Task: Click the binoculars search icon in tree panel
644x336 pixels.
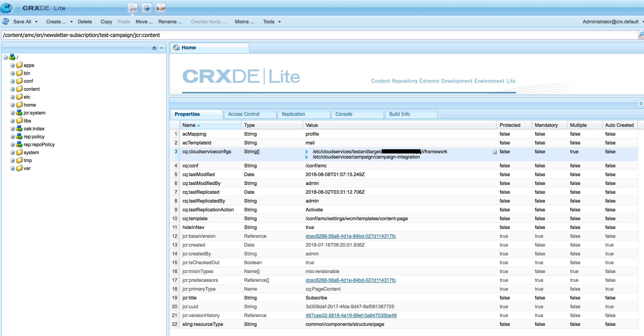Action: (x=154, y=48)
